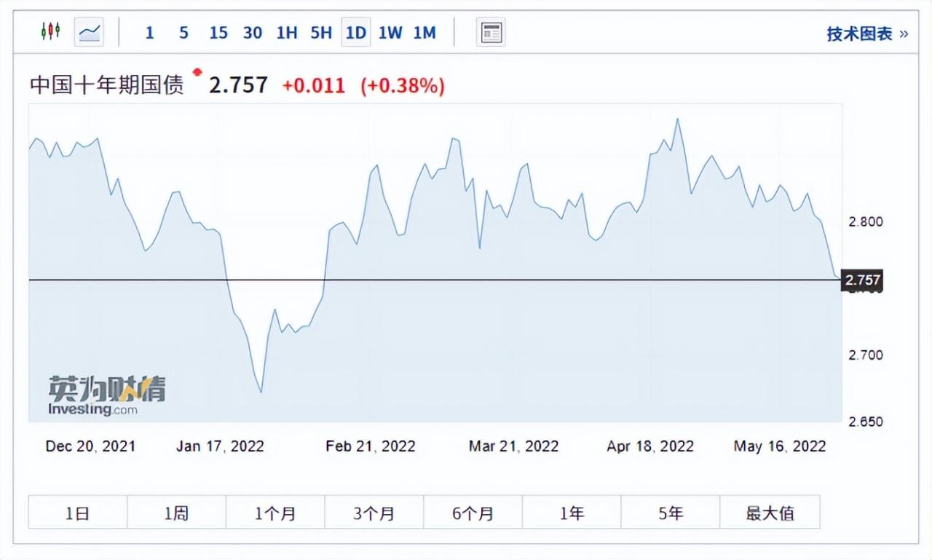Image resolution: width=932 pixels, height=560 pixels.
Task: Choose the 15 minute interval
Action: coord(218,33)
